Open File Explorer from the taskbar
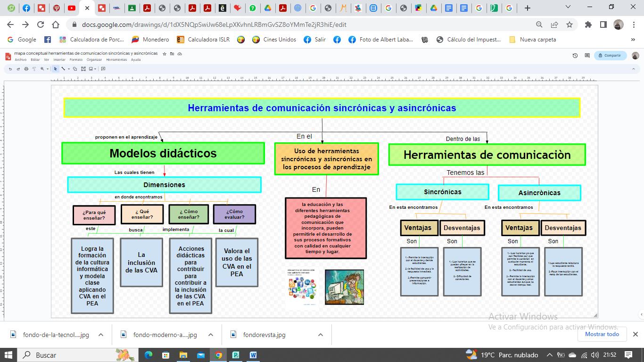The height and width of the screenshot is (362, 644). tap(183, 355)
